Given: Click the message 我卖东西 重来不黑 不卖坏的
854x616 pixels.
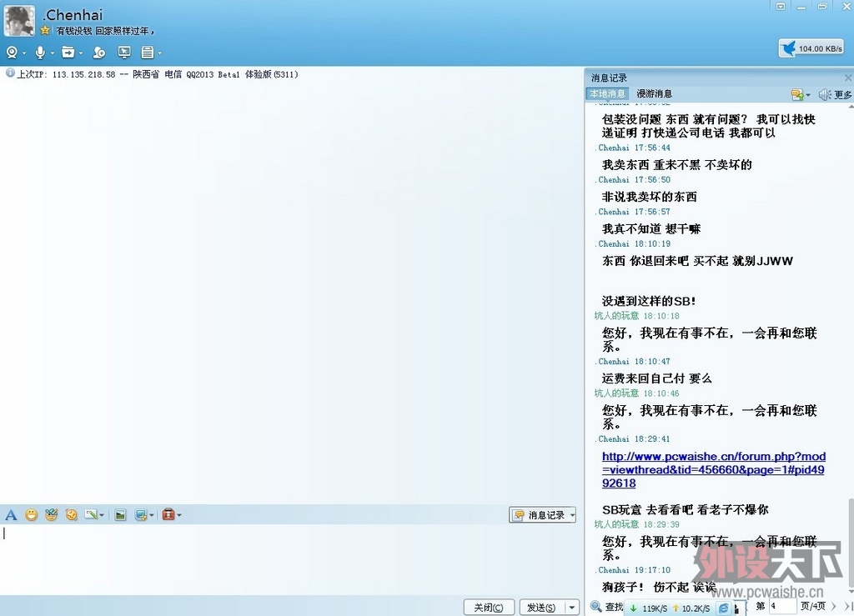Looking at the screenshot, I should (676, 164).
